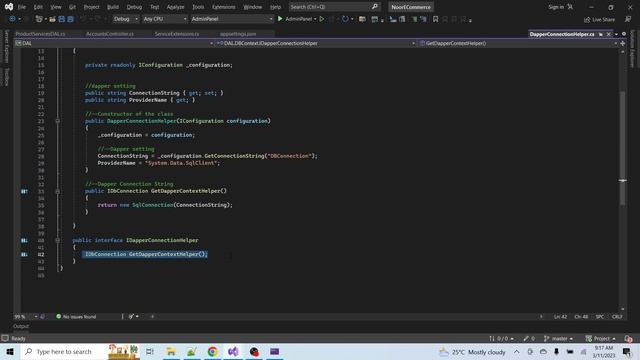Open the Build menu
This screenshot has height=360, width=640.
pyautogui.click(x=113, y=7)
